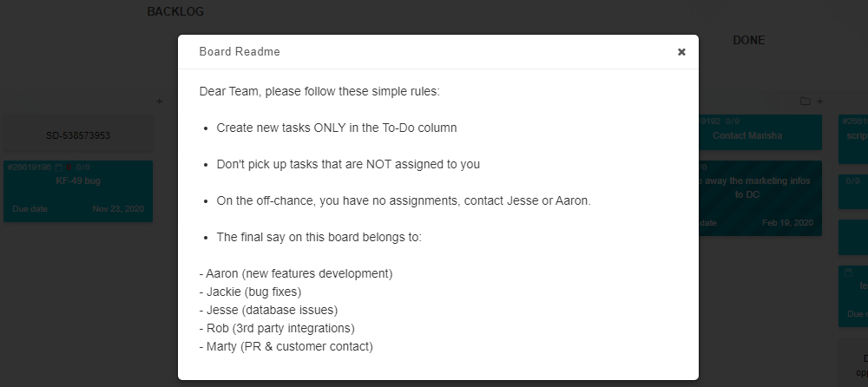Open the SD-538573953 card
868x387 pixels.
tap(78, 135)
